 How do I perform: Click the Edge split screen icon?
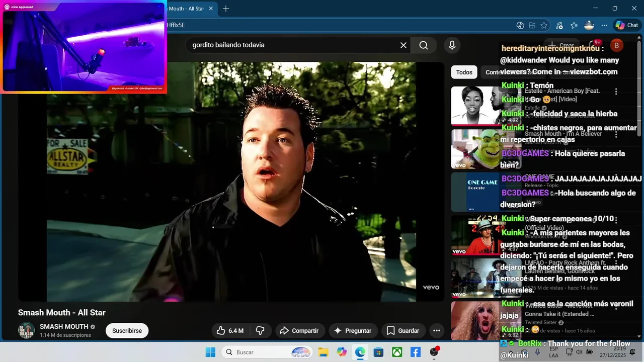(x=532, y=25)
